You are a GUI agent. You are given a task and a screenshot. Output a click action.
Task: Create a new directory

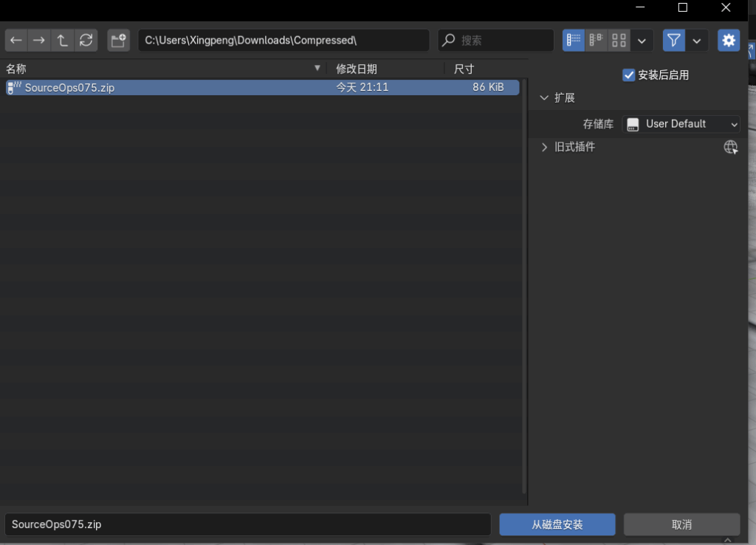click(x=119, y=40)
